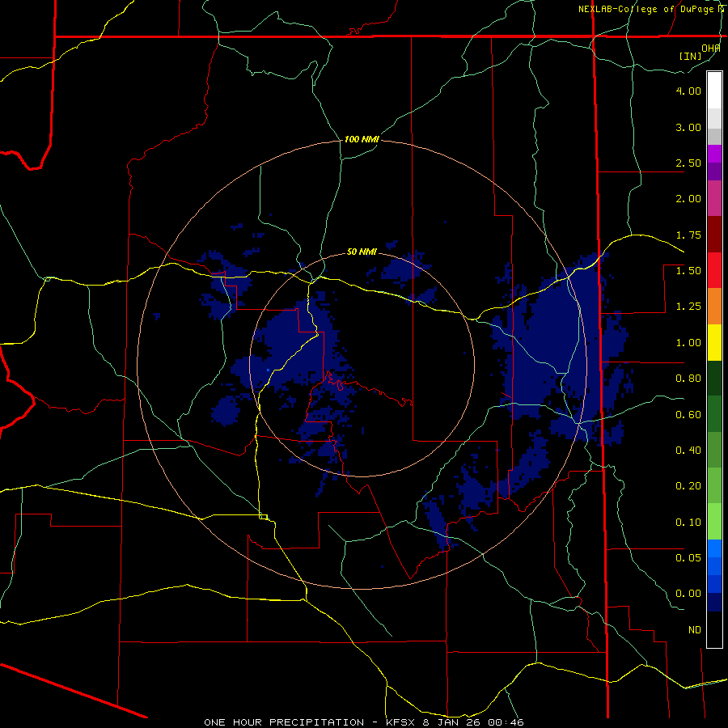The width and height of the screenshot is (728, 728).
Task: Click the "1.00" legend value
Action: pyautogui.click(x=688, y=343)
